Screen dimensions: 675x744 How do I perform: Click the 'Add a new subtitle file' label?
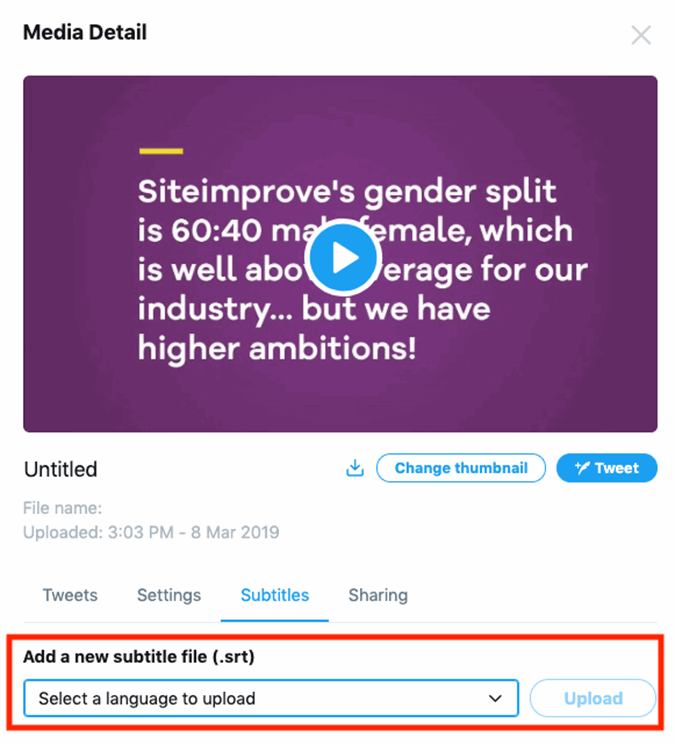[139, 659]
